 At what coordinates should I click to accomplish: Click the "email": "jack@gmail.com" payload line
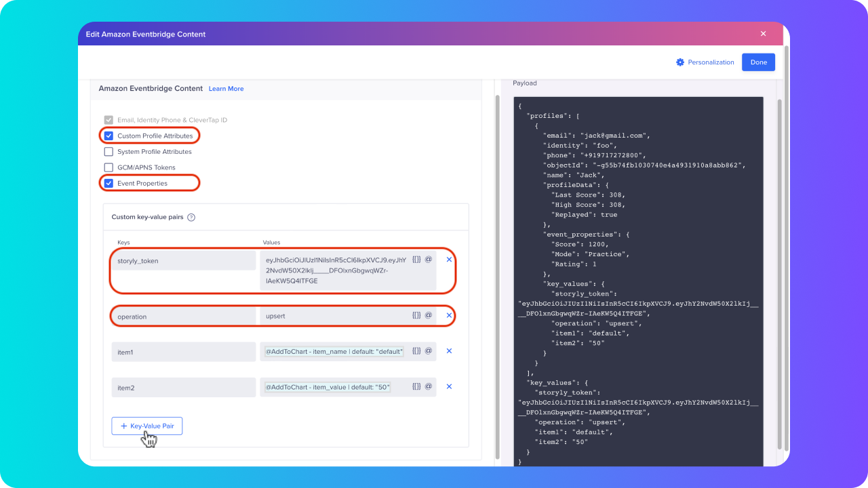coord(596,136)
